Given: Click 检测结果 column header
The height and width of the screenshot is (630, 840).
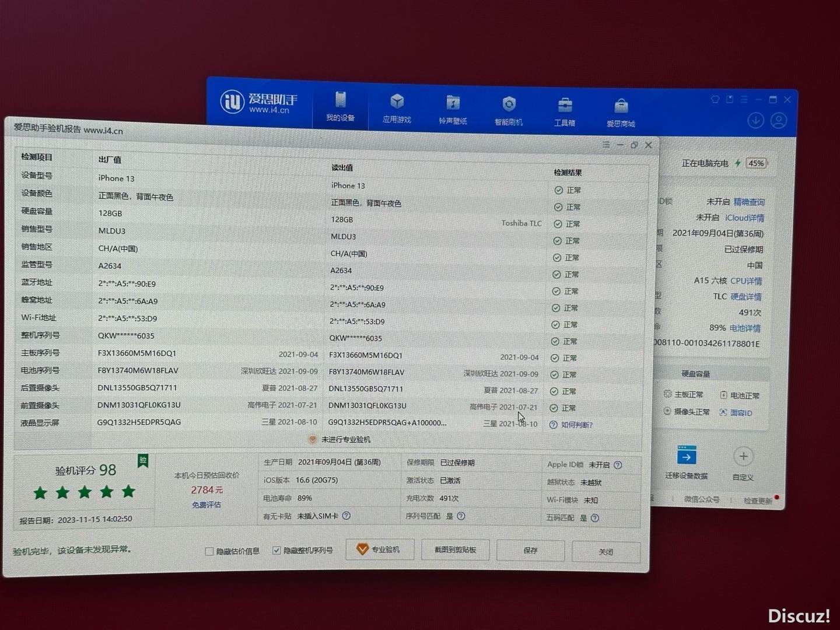Looking at the screenshot, I should click(568, 173).
